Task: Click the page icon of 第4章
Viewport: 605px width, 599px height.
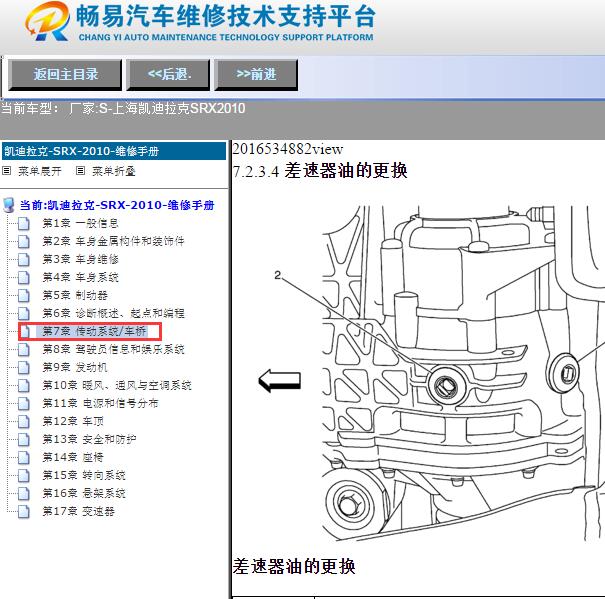Action: pyautogui.click(x=24, y=278)
